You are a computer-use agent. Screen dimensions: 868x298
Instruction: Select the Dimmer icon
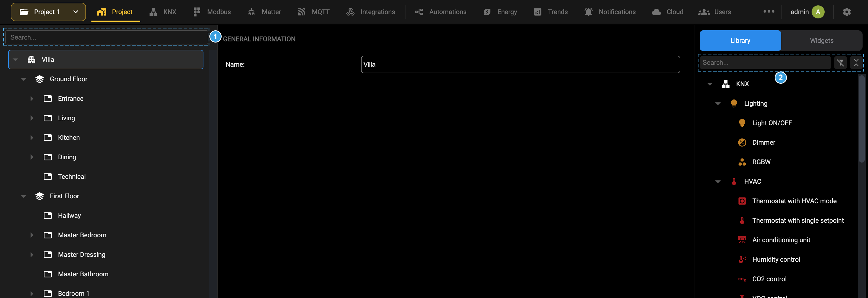click(742, 142)
